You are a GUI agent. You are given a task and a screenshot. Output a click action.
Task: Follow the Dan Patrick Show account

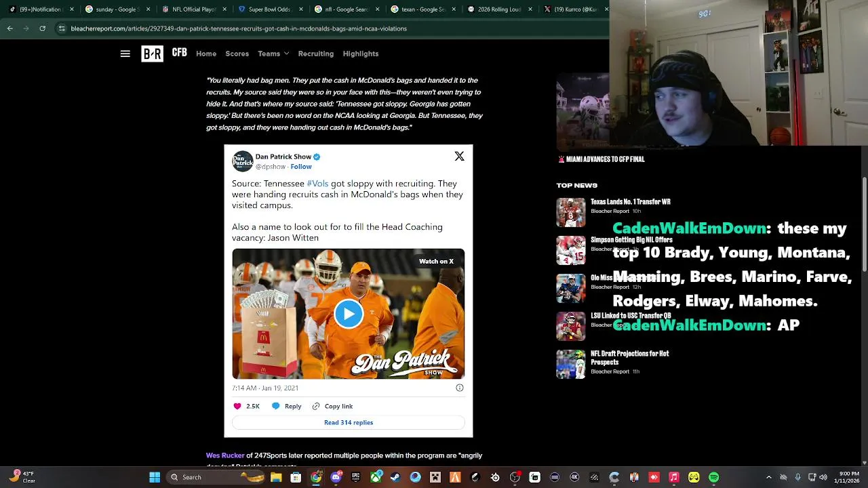point(301,167)
